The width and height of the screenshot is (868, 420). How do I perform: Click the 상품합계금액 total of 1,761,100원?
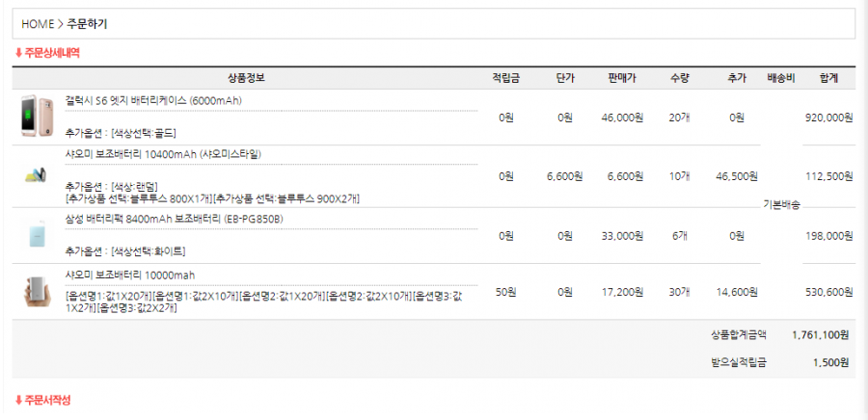[819, 335]
